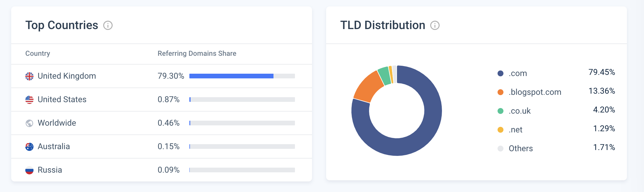The image size is (644, 192).
Task: Click the Top Countries info icon
Action: 108,26
